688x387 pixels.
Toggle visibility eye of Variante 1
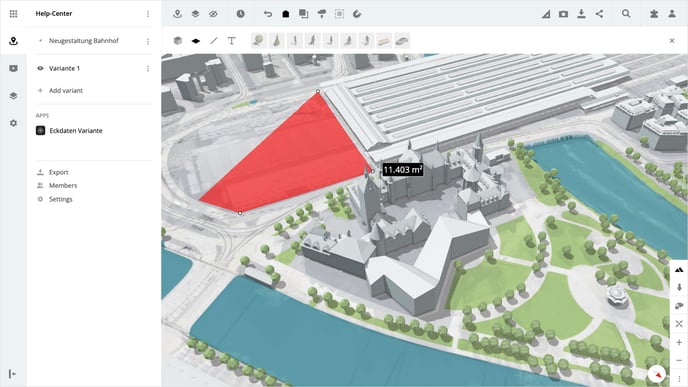[40, 68]
